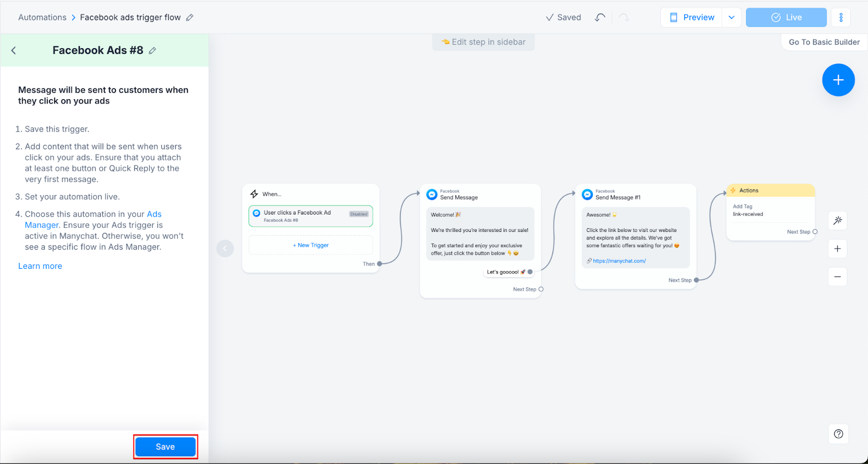868x464 pixels.
Task: Click the undo arrow icon
Action: click(599, 17)
